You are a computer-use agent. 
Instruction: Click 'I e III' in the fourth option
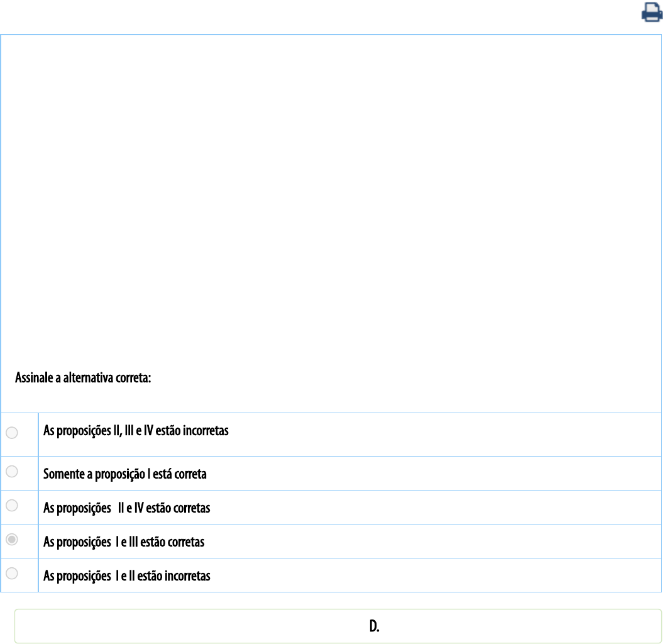click(x=129, y=542)
